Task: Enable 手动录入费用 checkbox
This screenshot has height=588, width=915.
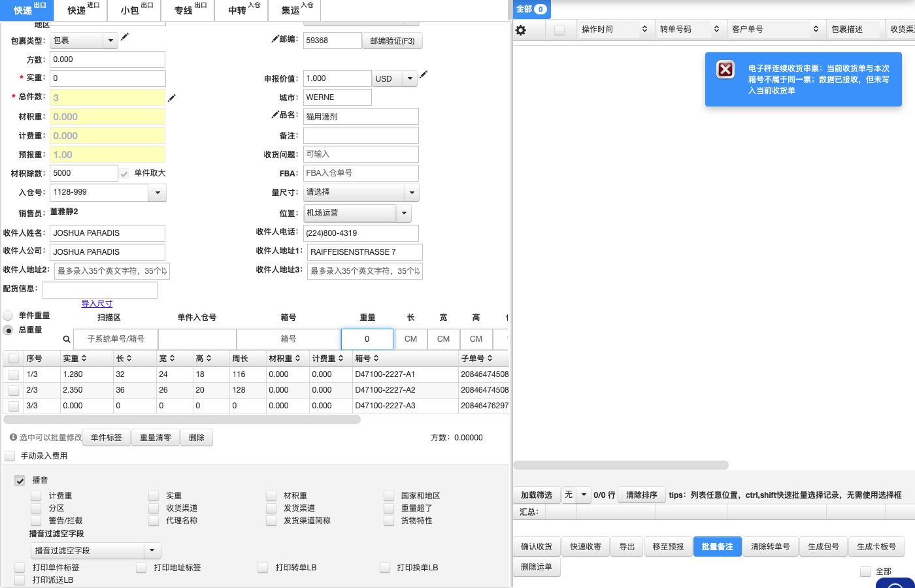Action: (x=10, y=456)
